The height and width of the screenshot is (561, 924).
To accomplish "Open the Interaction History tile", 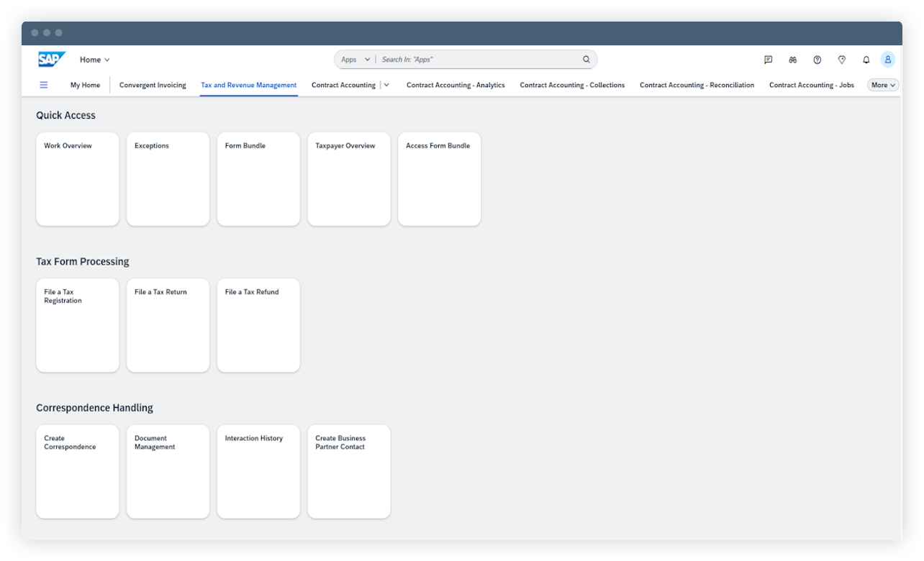I will pyautogui.click(x=258, y=471).
